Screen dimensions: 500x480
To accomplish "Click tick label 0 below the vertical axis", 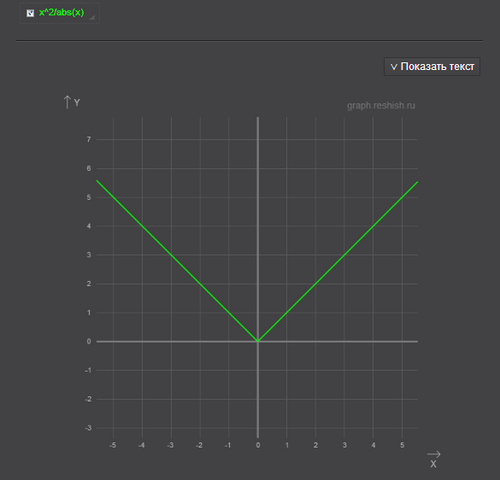I will tap(258, 445).
